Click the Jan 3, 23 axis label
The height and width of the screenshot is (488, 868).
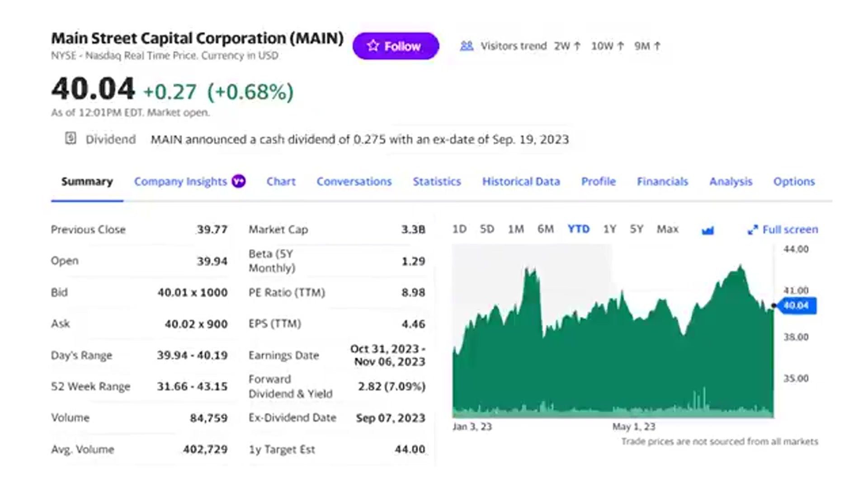[x=472, y=427]
